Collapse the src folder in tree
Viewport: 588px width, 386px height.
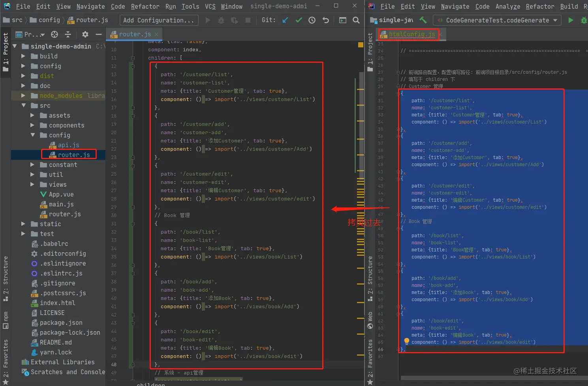tap(24, 105)
